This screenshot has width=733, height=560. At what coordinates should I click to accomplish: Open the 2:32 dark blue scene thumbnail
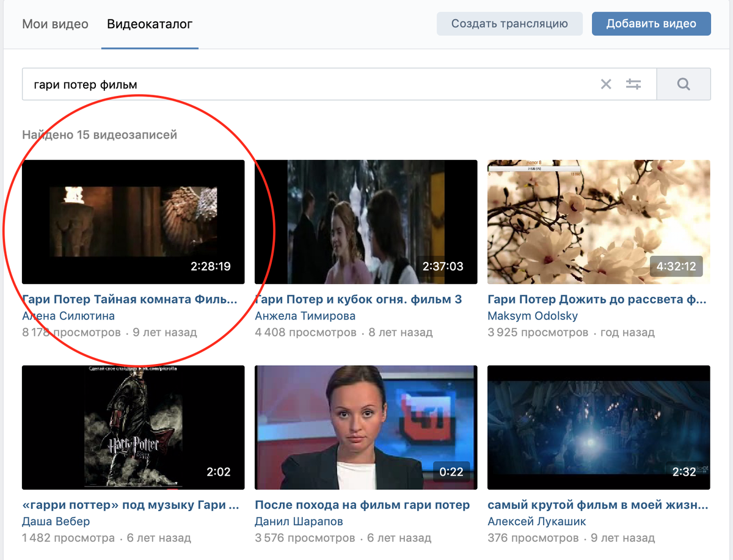point(599,427)
